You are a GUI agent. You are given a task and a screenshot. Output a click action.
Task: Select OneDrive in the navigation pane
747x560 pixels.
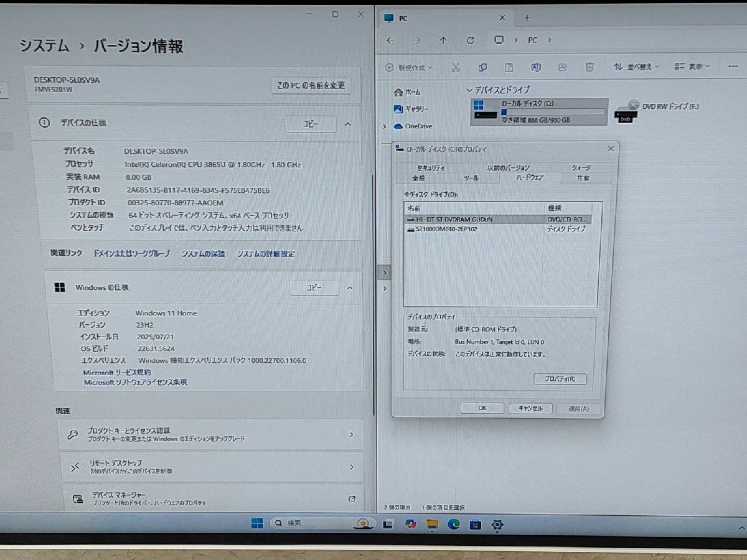(x=413, y=126)
